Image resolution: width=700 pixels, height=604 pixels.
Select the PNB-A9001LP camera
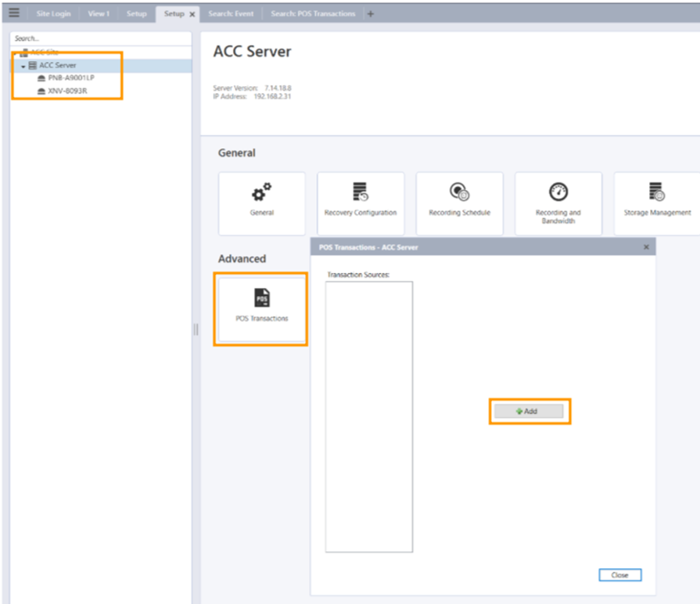[x=71, y=78]
